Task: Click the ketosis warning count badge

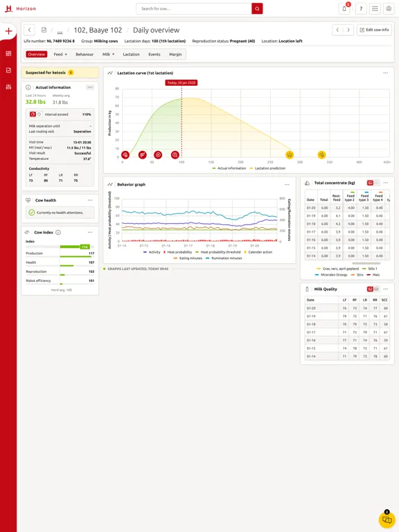Action: coord(71,73)
